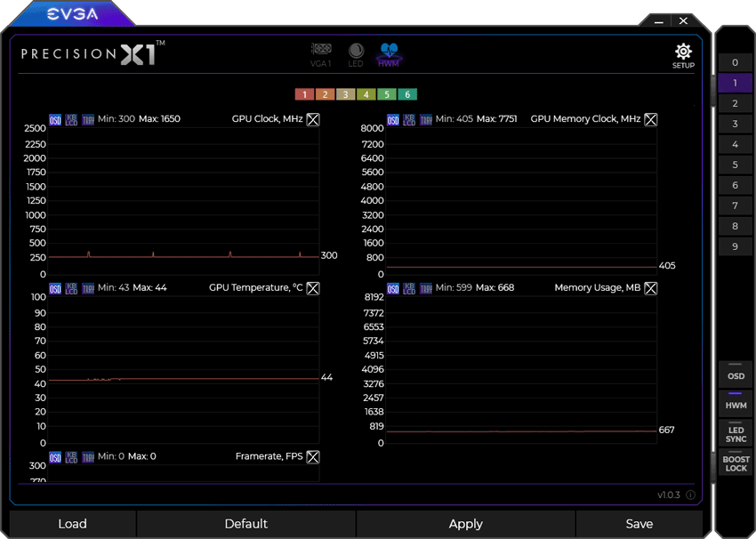Image resolution: width=756 pixels, height=539 pixels.
Task: Toggle KB LCD for GPU Memory Clock
Action: (409, 119)
